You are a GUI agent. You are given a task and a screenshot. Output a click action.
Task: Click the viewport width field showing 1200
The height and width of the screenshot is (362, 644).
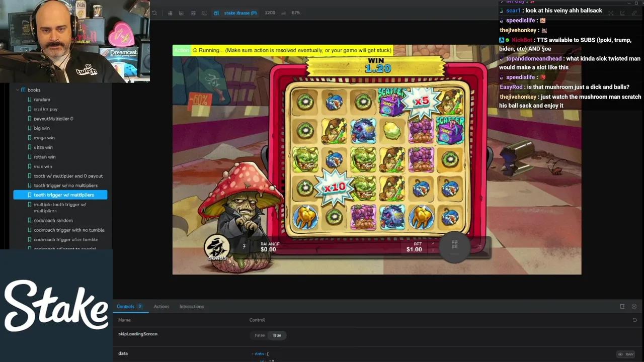point(270,13)
